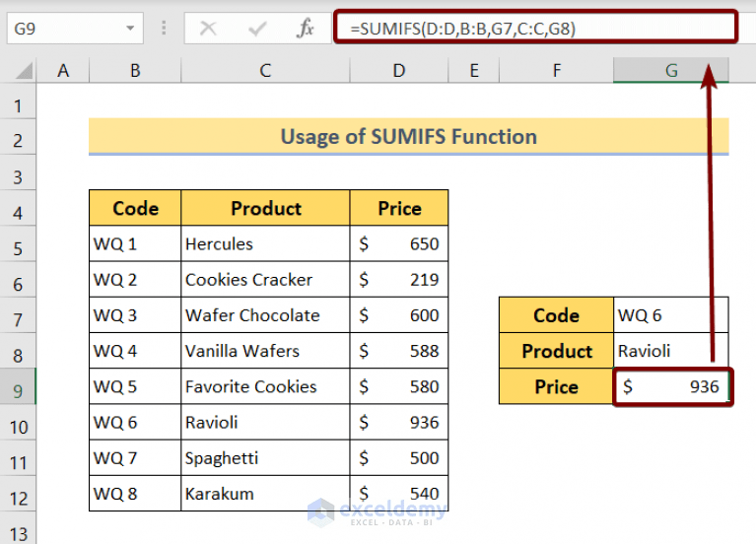Click the formula bar options dots
Viewport: 756px width, 544px height.
coord(164,28)
